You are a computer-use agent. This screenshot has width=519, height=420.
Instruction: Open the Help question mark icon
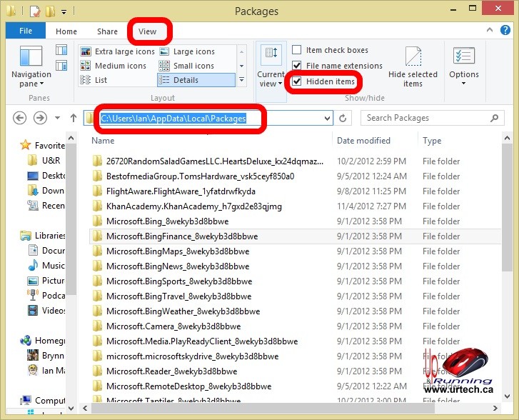507,31
